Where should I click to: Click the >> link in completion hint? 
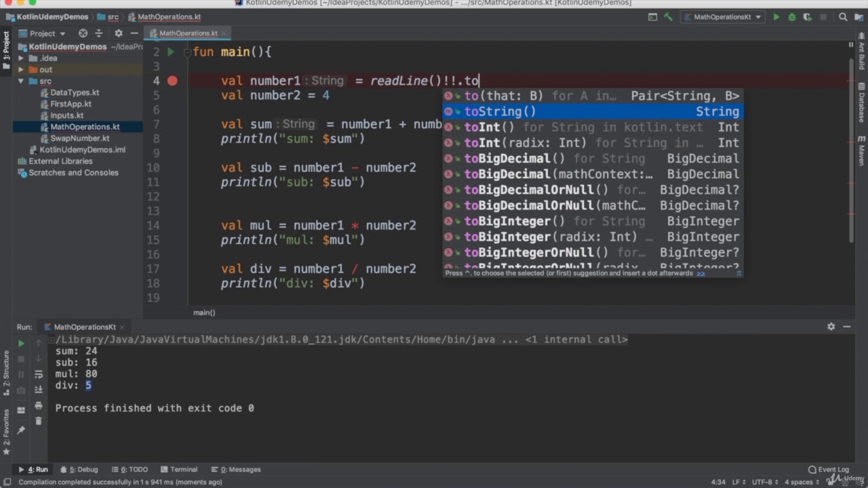point(701,273)
